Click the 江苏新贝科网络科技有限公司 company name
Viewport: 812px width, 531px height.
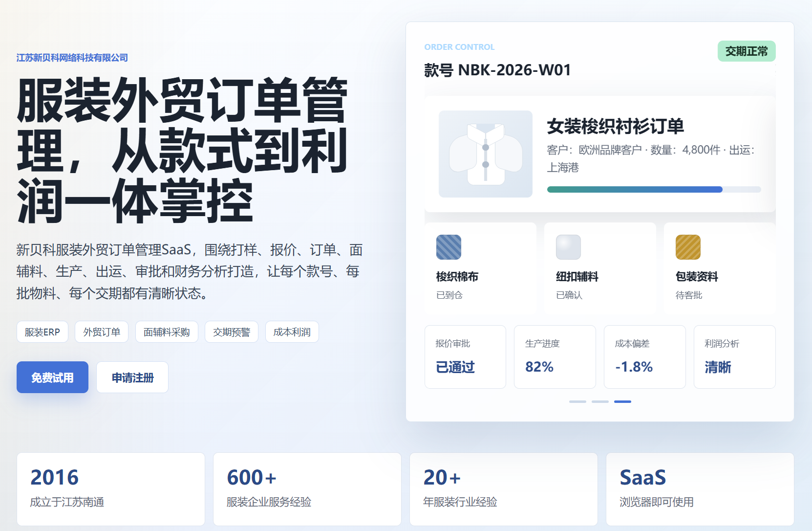72,58
